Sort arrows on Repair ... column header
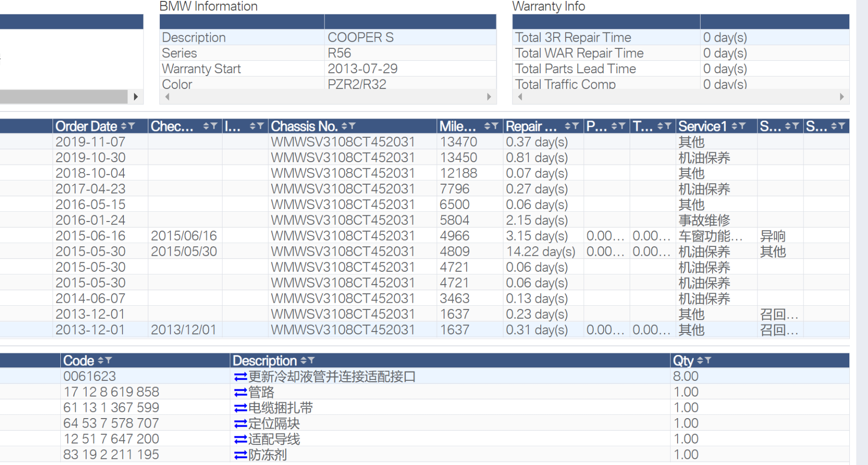This screenshot has width=868, height=465. coord(568,126)
